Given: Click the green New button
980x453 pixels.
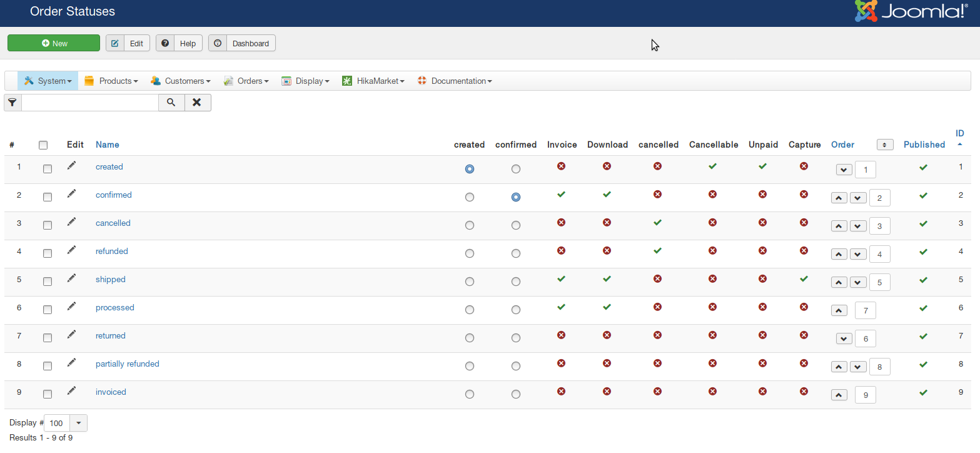Looking at the screenshot, I should tap(54, 43).
